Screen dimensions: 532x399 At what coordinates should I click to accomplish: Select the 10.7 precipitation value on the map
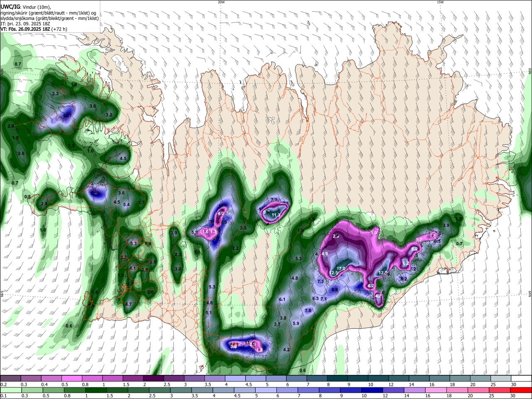click(x=67, y=115)
